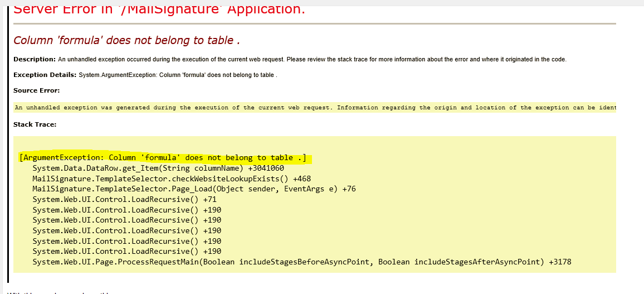Screen dimensions: 644x294
Task: Click the 'An unhandled exception was generated' source text
Action: tap(315, 108)
